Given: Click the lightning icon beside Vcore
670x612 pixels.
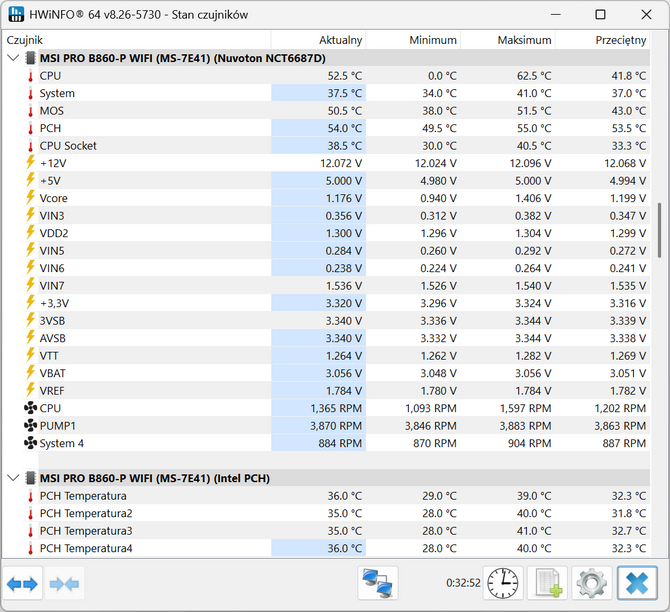Looking at the screenshot, I should point(30,198).
